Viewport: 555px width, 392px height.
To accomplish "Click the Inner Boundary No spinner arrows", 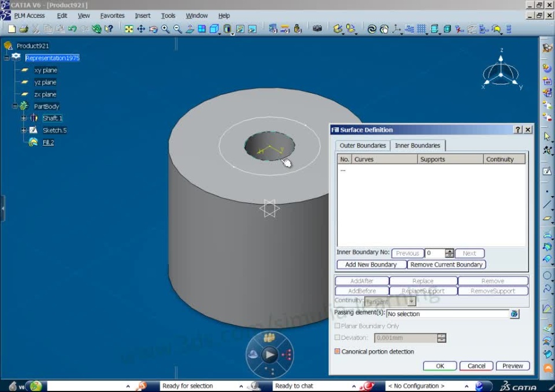I will click(x=450, y=253).
